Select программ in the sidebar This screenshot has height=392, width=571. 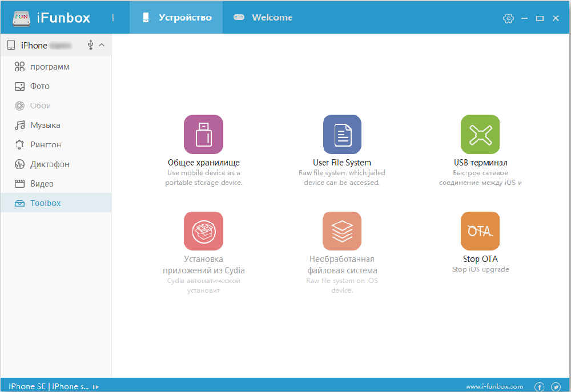click(x=50, y=67)
